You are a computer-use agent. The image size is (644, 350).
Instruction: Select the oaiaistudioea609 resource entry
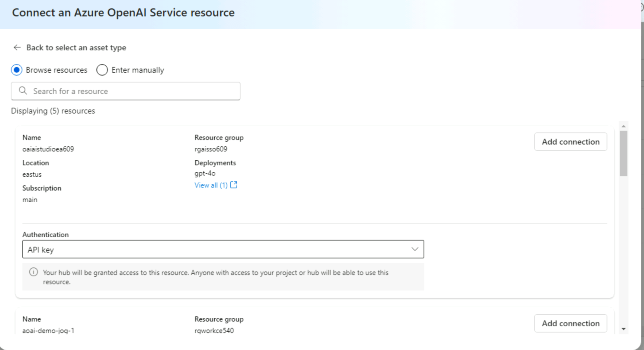point(48,149)
